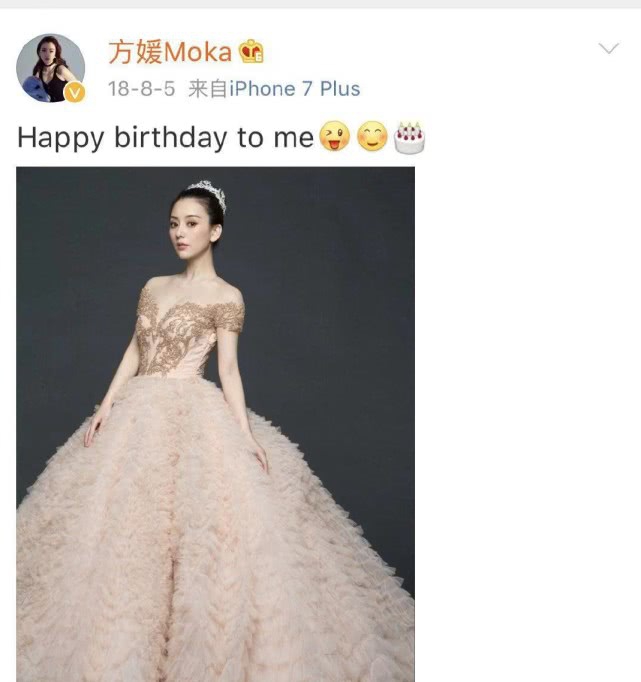Image resolution: width=641 pixels, height=682 pixels.
Task: Tap the word Happy in the caption
Action: tap(60, 138)
